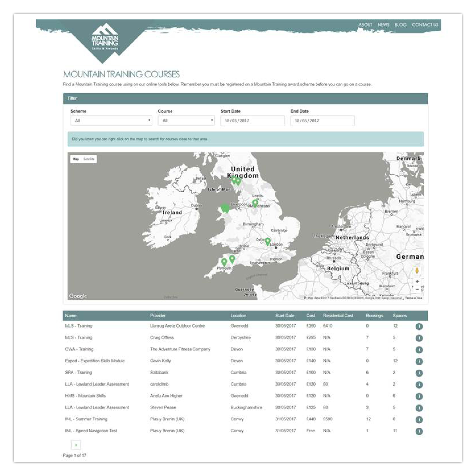Click the map pin above Plymouth
The width and height of the screenshot is (476, 476).
click(x=224, y=262)
